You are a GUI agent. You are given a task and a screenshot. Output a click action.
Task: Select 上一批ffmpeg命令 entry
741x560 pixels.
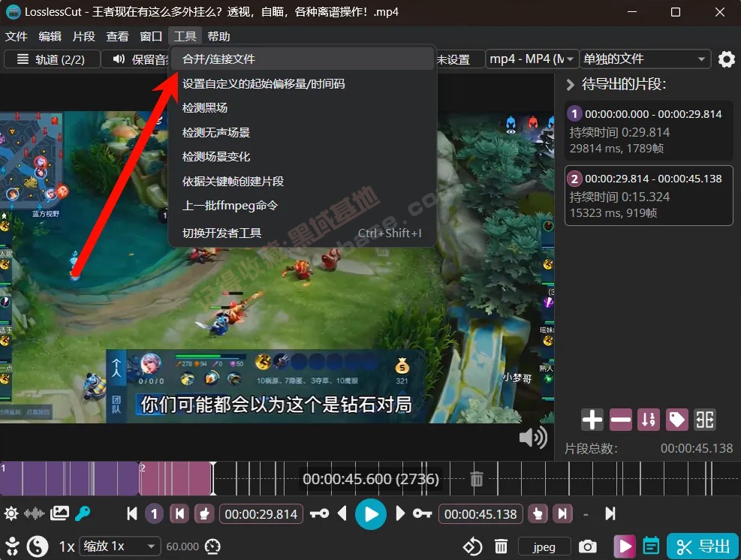303,206
